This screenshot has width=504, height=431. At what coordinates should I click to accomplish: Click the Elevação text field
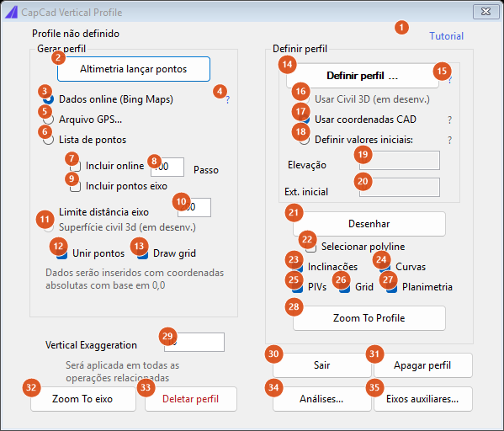pos(399,161)
